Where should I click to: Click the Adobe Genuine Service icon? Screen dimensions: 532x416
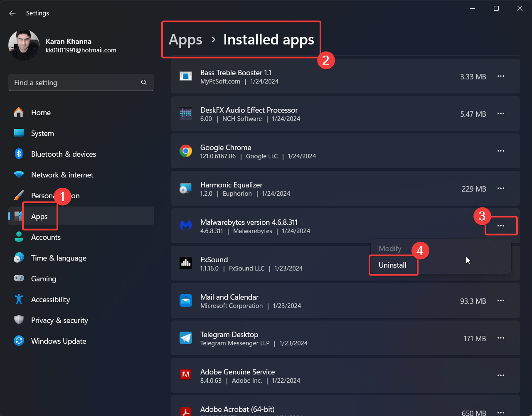(x=186, y=375)
